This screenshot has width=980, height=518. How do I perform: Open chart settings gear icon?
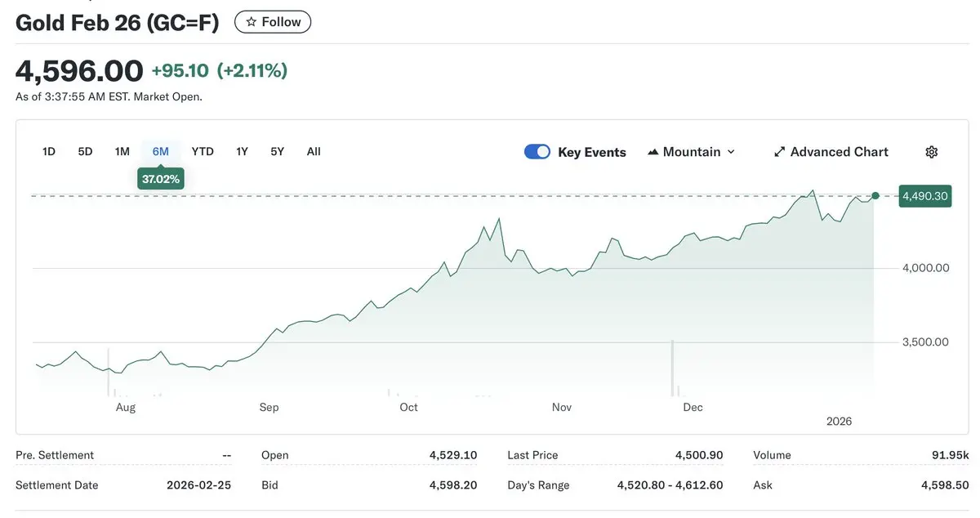coord(932,152)
